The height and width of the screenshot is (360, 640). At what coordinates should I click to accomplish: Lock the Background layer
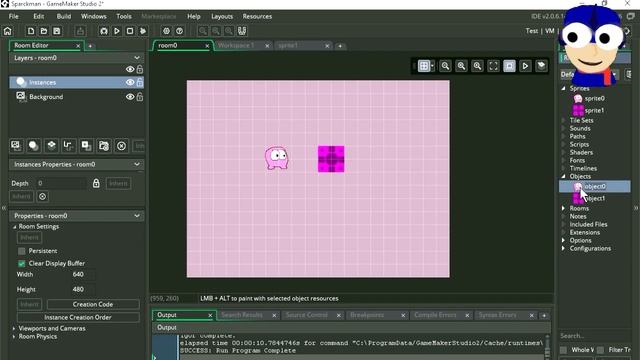[140, 97]
